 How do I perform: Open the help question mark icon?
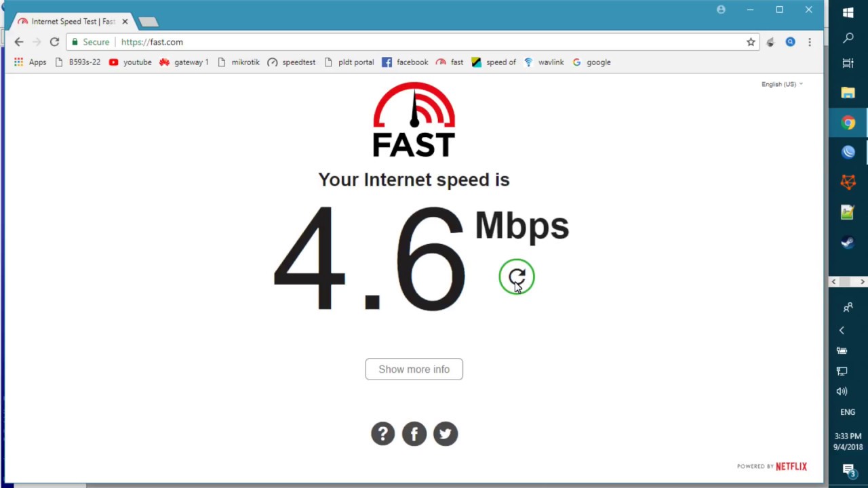382,434
